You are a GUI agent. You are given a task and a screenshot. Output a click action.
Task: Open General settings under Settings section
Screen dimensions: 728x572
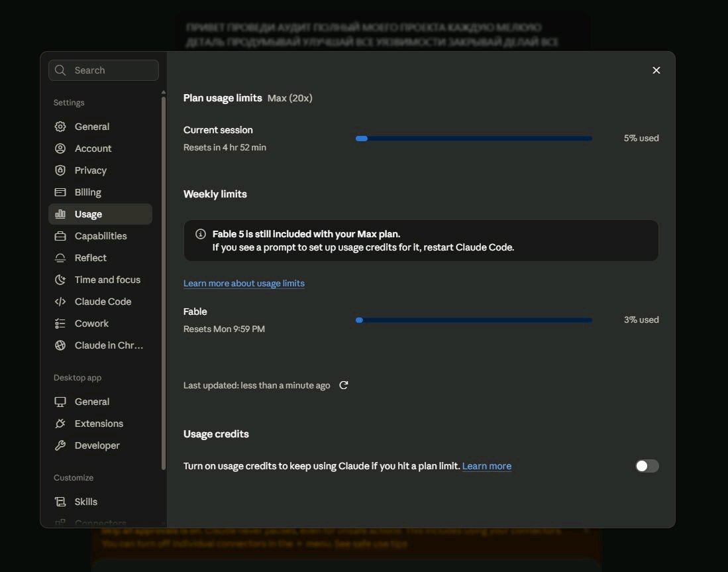(100, 127)
